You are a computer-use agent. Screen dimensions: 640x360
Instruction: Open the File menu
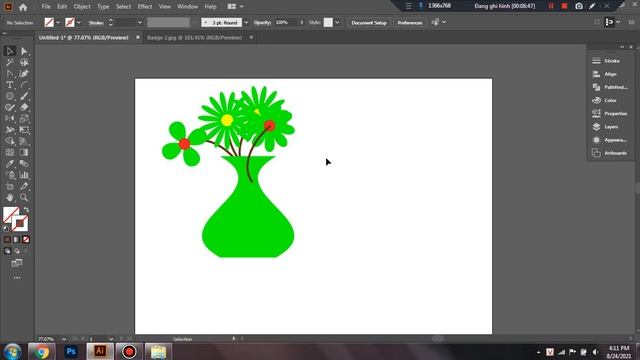click(46, 7)
